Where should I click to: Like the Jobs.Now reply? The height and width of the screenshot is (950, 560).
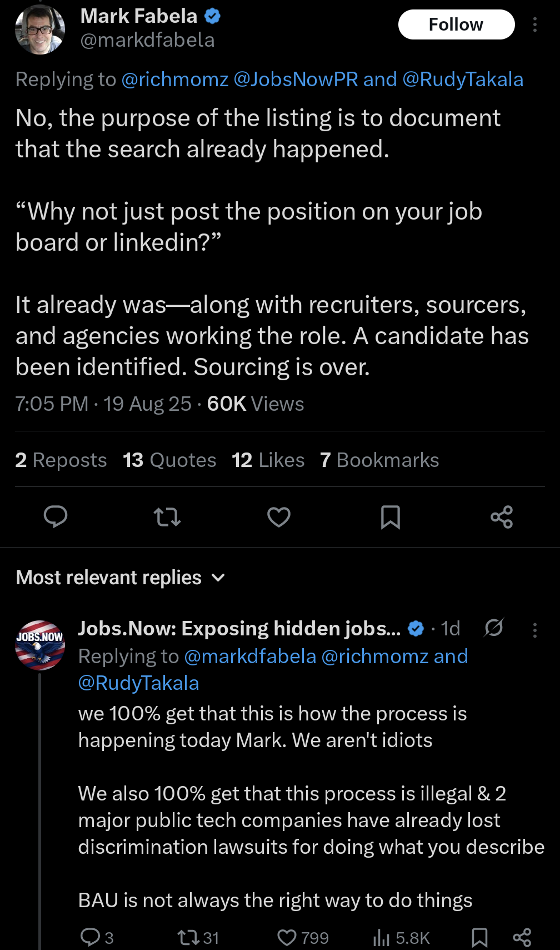287,938
